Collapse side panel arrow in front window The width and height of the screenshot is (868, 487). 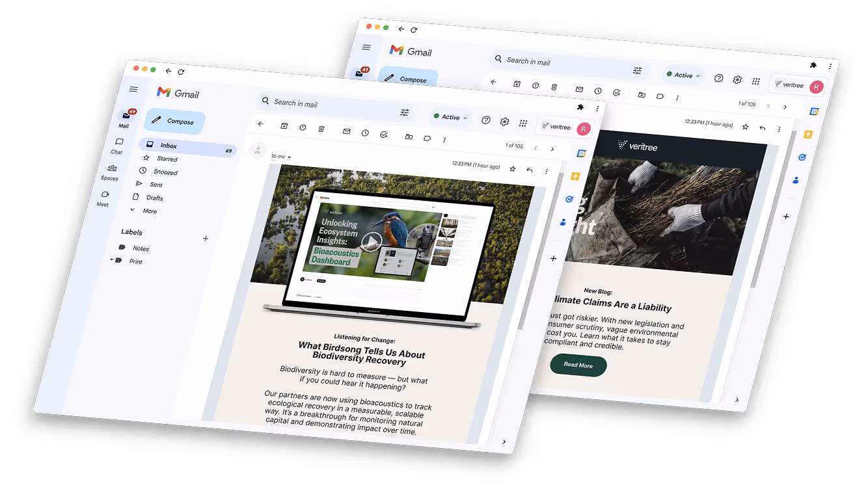[504, 441]
